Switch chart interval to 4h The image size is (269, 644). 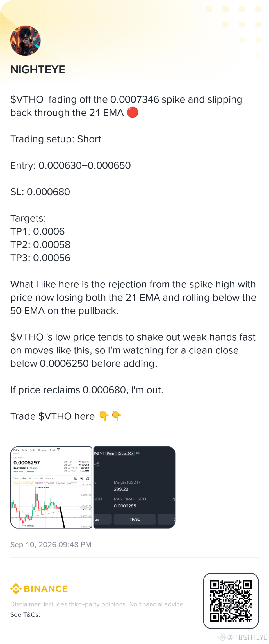point(36,478)
